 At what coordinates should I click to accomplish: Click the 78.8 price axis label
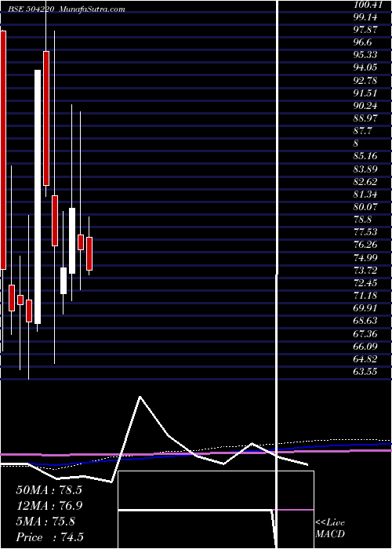[x=363, y=220]
